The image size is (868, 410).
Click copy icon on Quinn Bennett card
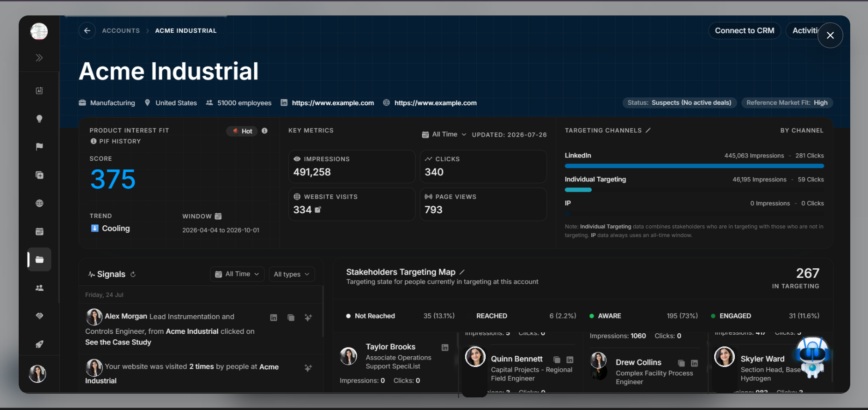[x=557, y=360]
